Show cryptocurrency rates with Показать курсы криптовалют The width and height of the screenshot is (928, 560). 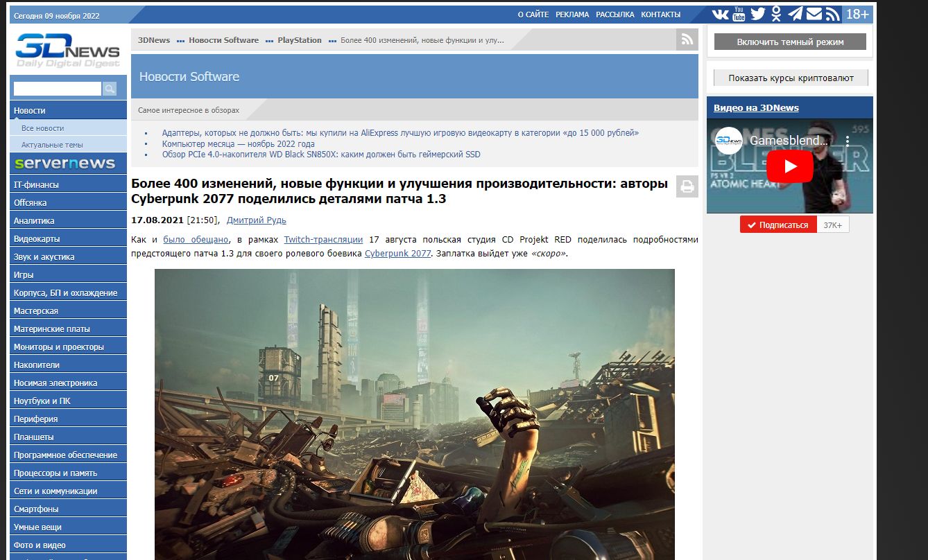coord(791,78)
